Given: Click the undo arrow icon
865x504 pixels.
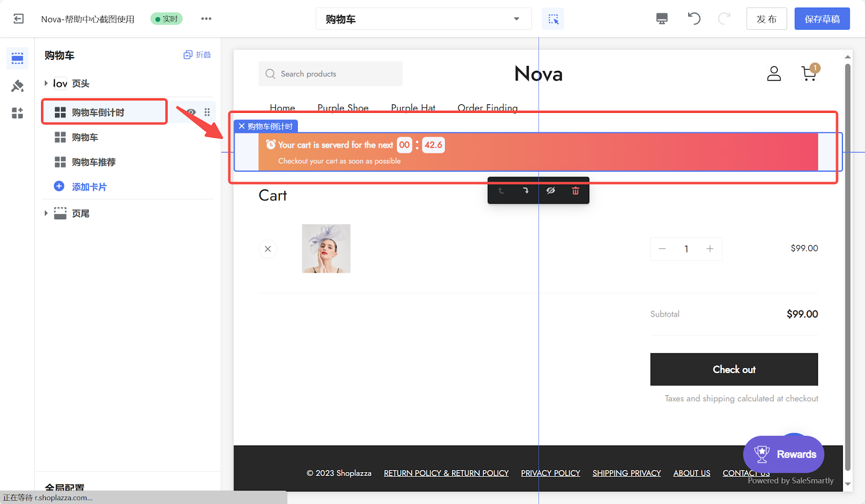Looking at the screenshot, I should tap(694, 19).
